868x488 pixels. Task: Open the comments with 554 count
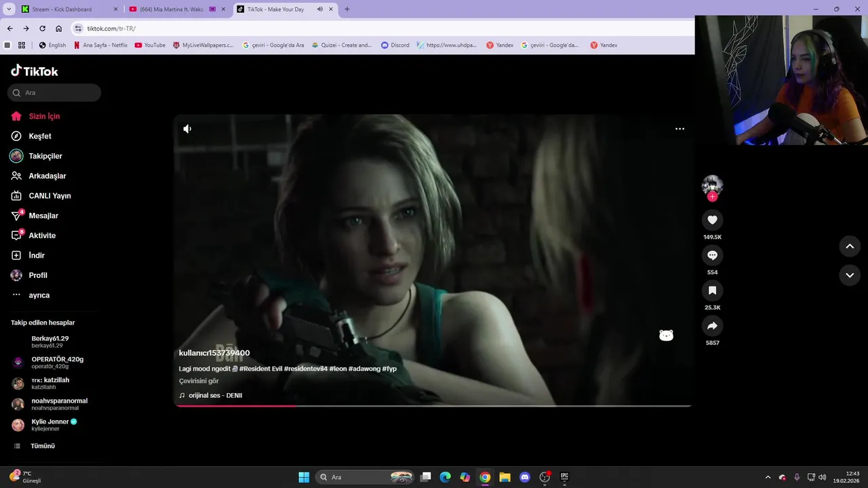click(712, 255)
